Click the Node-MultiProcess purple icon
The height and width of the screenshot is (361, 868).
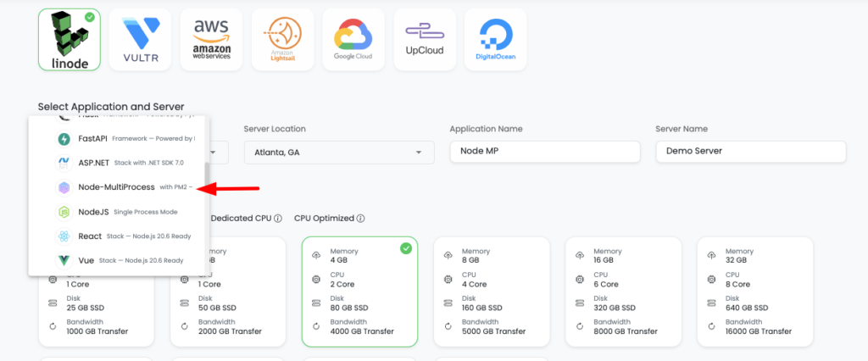64,187
